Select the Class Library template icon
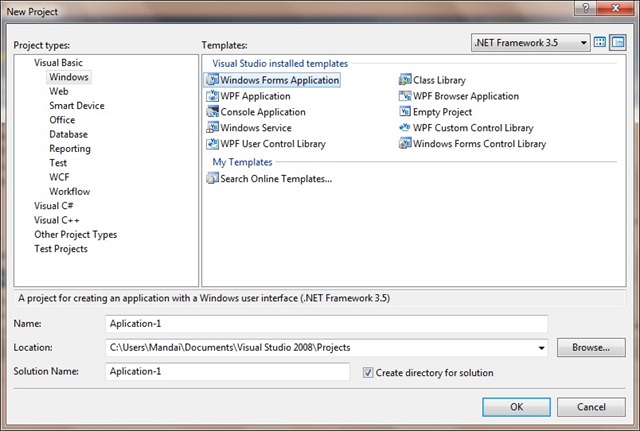Image resolution: width=640 pixels, height=431 pixels. click(x=405, y=80)
